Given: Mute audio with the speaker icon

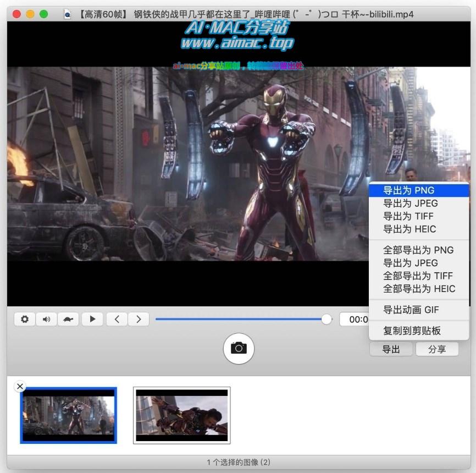Looking at the screenshot, I should 47,319.
